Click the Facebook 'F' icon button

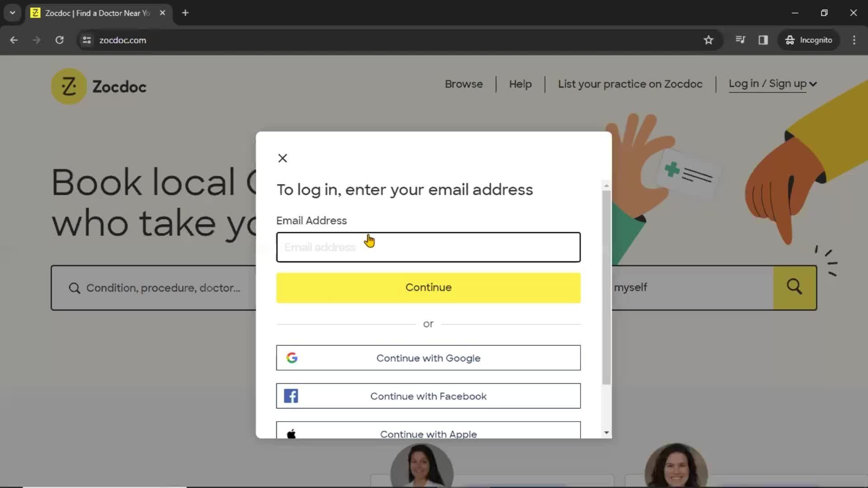[292, 396]
